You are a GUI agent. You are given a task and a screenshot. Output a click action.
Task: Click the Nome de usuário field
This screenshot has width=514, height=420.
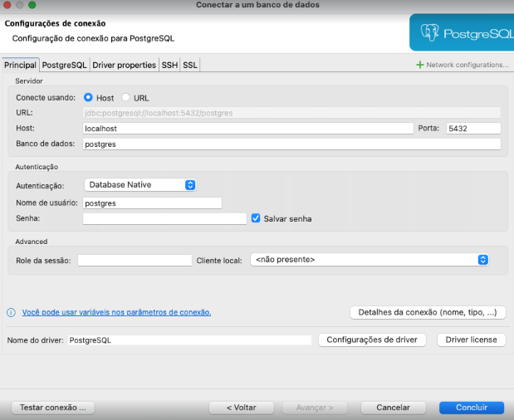pyautogui.click(x=153, y=203)
